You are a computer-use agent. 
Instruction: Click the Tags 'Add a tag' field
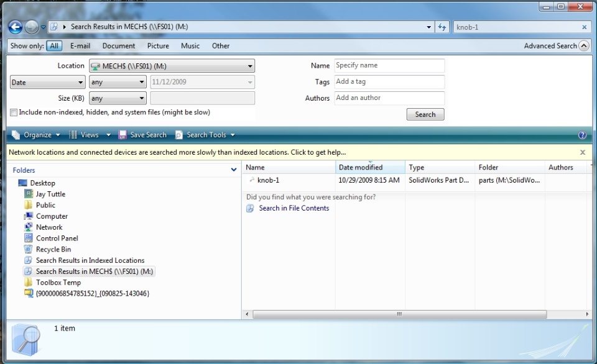(x=389, y=81)
